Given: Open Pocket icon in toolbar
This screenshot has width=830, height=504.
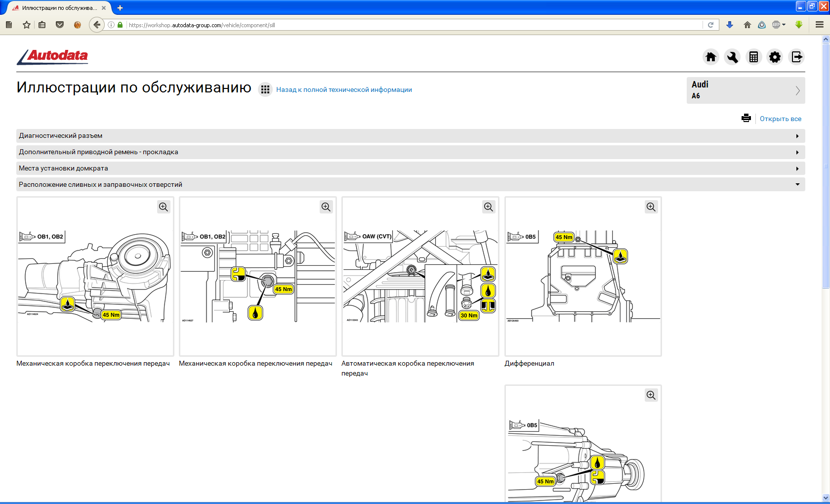Looking at the screenshot, I should point(60,25).
